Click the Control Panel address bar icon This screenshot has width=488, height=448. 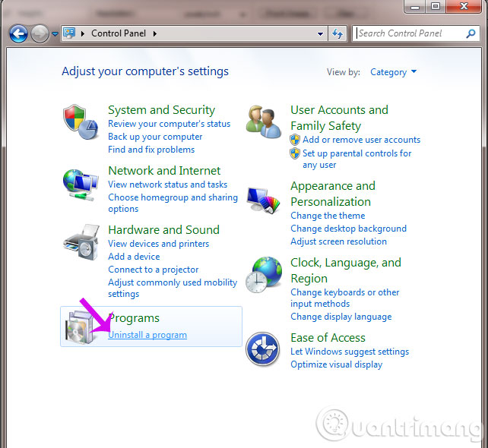69,33
